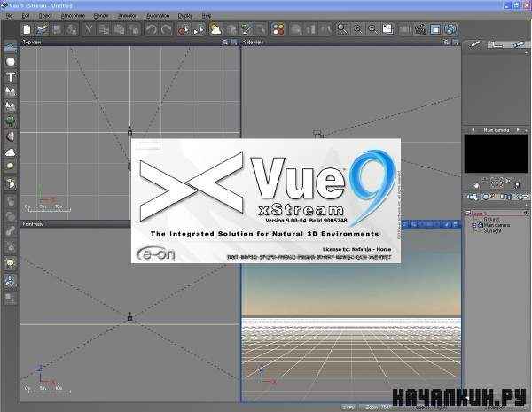Open a scene using the Load icon
The image size is (532, 412).
(x=42, y=29)
